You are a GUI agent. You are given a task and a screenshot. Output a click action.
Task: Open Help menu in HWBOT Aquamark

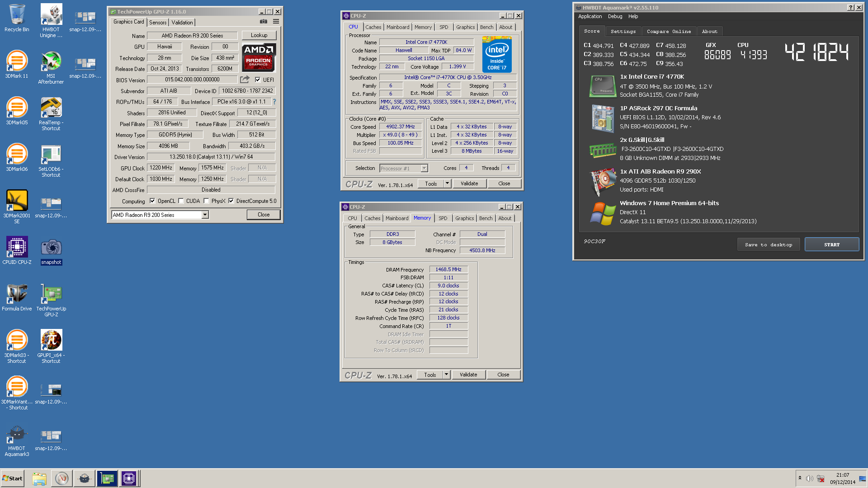click(x=633, y=16)
